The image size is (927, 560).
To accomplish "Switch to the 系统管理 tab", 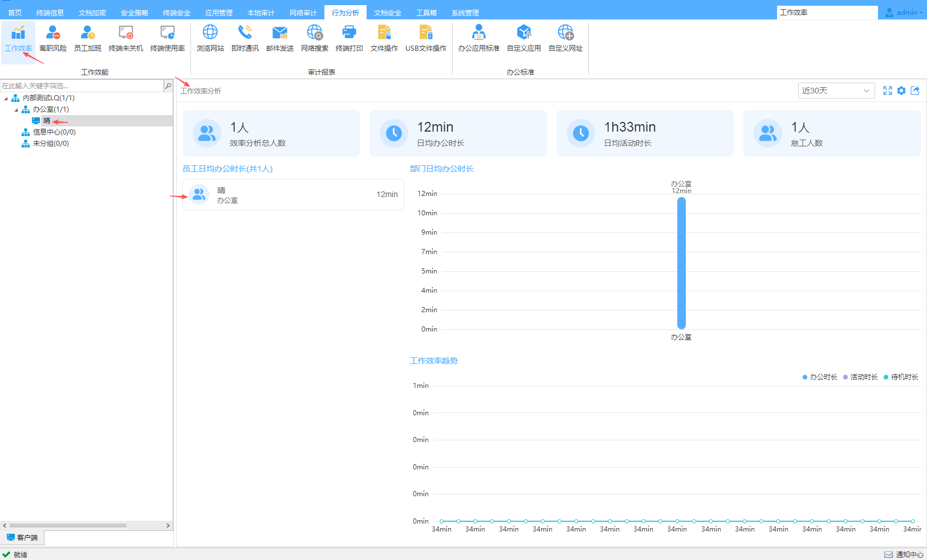I will 465,13.
